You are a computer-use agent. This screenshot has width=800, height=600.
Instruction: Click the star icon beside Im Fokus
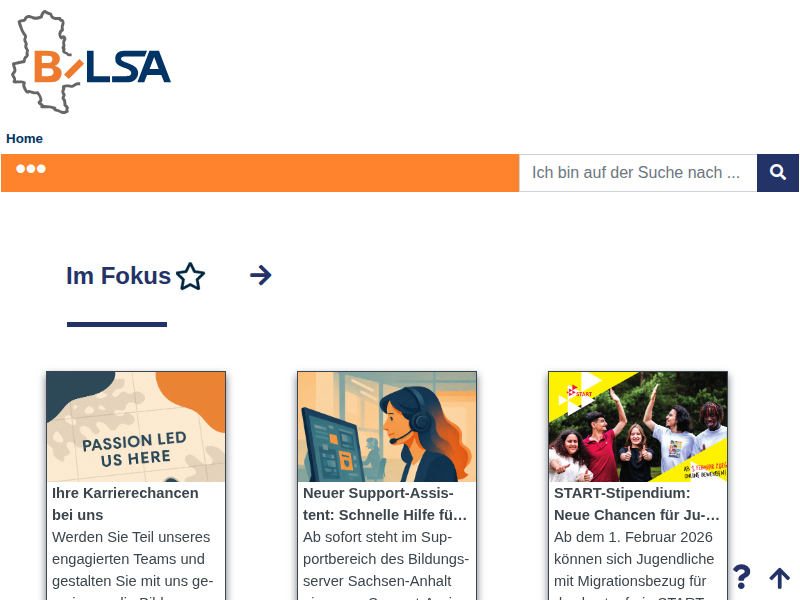pyautogui.click(x=190, y=277)
